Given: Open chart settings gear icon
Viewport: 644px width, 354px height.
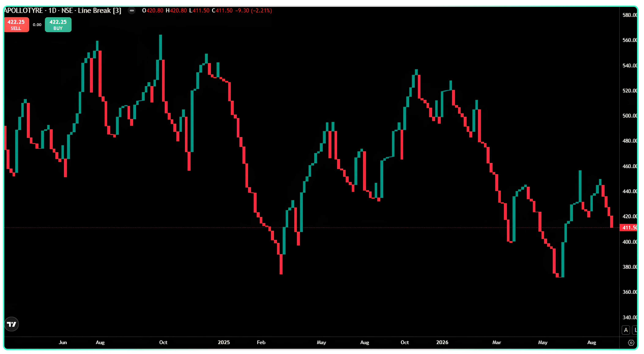Looking at the screenshot, I should [631, 343].
